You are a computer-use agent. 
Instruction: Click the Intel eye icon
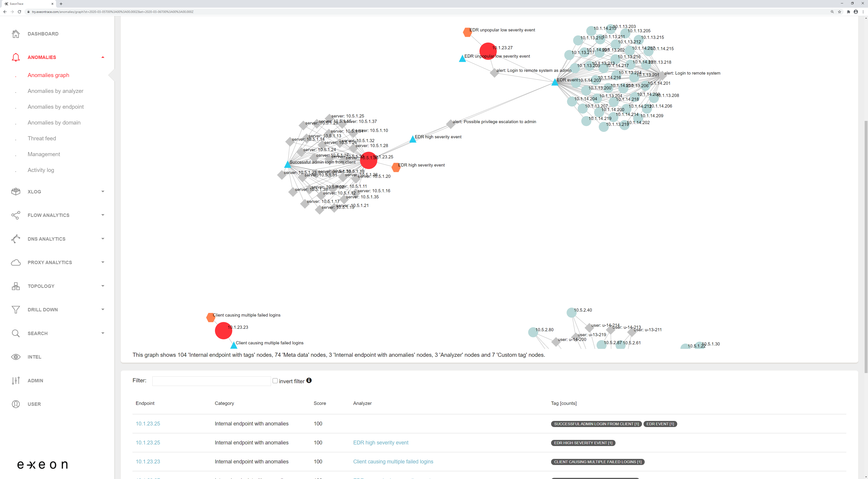16,357
